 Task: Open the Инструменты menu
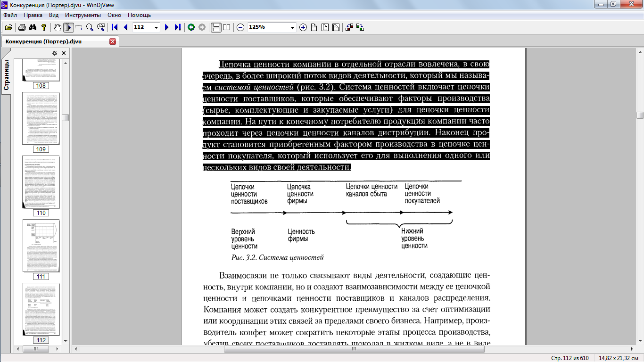point(83,15)
